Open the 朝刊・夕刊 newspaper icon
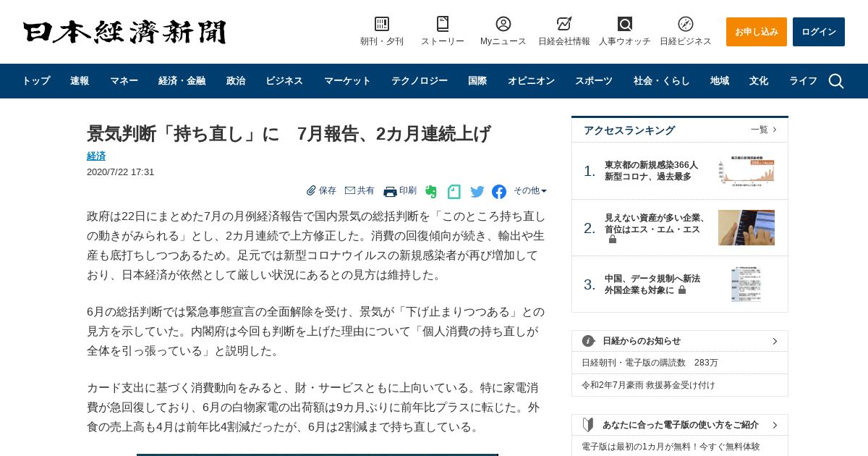 [382, 24]
